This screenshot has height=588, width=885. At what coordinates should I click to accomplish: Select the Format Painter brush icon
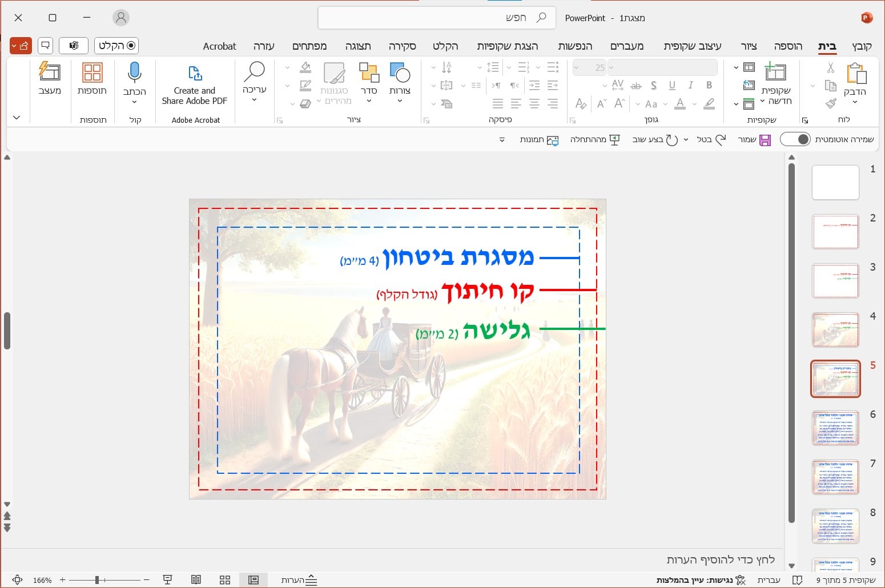tap(831, 103)
